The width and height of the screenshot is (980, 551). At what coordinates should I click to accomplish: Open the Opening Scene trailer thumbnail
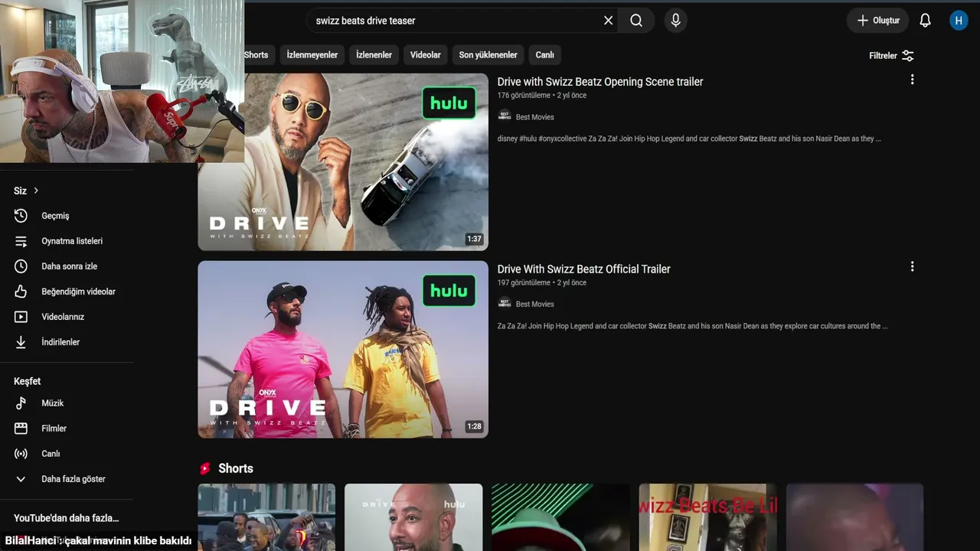click(343, 162)
